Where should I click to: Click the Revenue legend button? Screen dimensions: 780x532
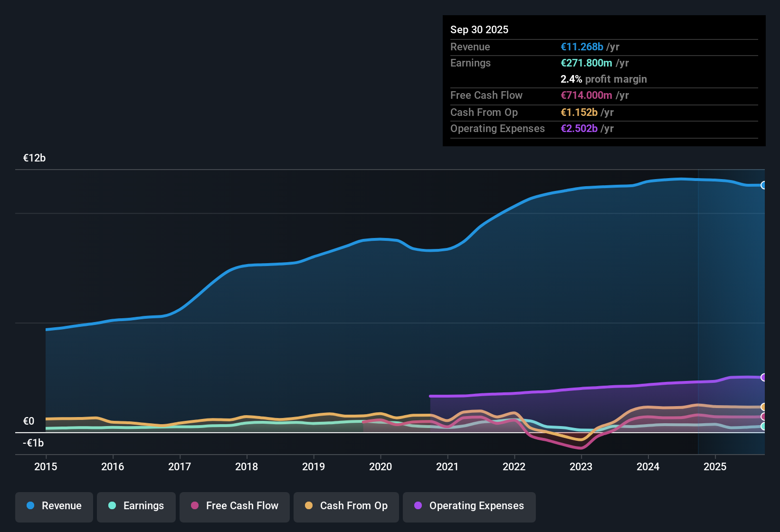(x=54, y=506)
